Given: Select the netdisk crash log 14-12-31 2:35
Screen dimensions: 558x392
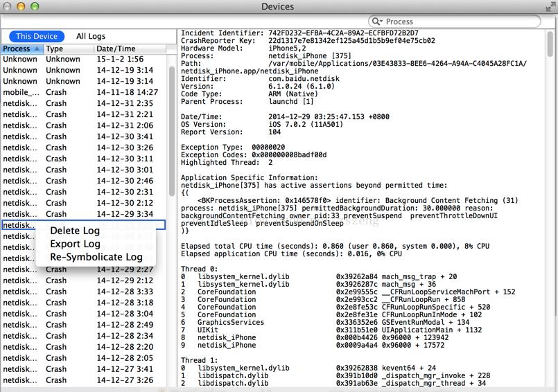Looking at the screenshot, I should coord(84,103).
